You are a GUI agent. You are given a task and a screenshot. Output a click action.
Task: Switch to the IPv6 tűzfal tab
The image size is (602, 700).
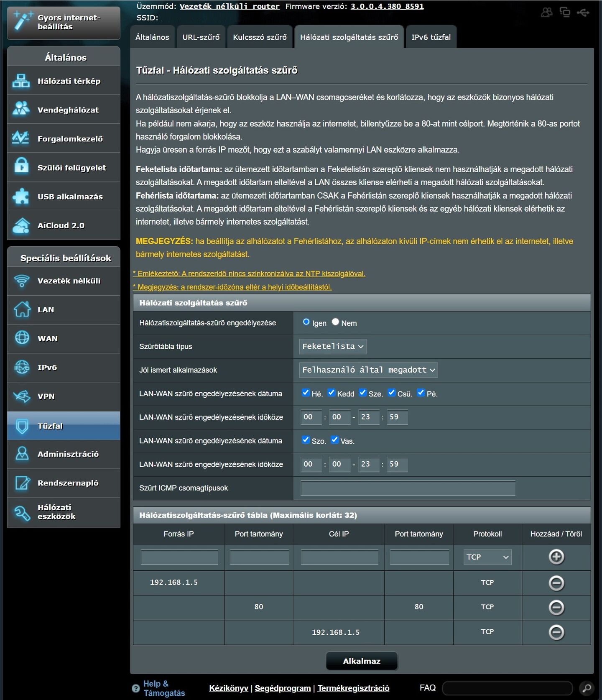pyautogui.click(x=431, y=37)
